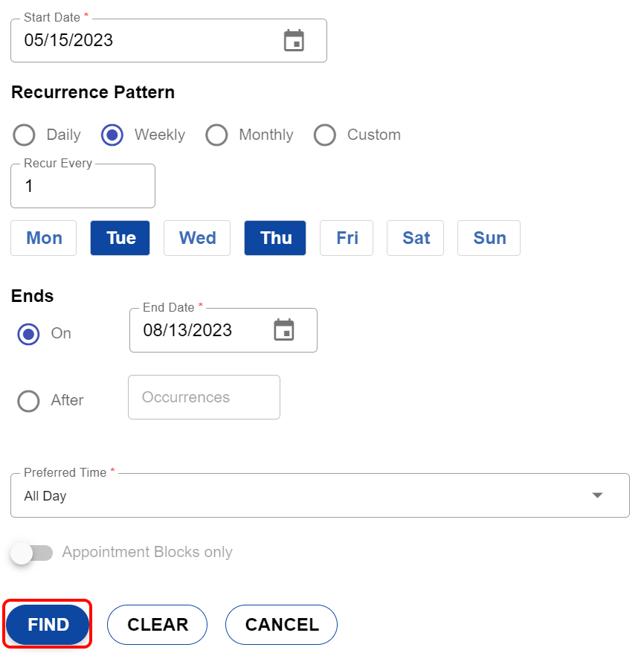Choose the Ends After radio option

click(29, 401)
